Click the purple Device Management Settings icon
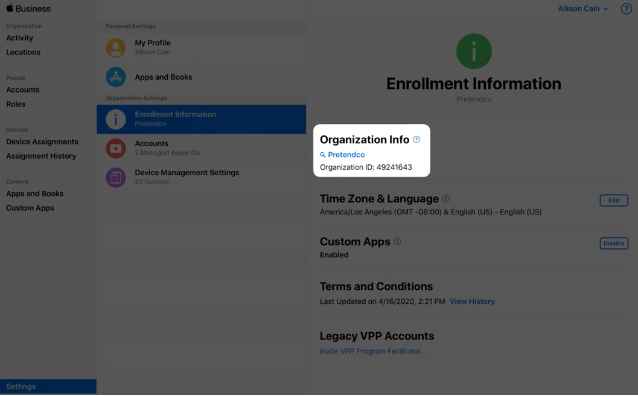 pyautogui.click(x=116, y=177)
